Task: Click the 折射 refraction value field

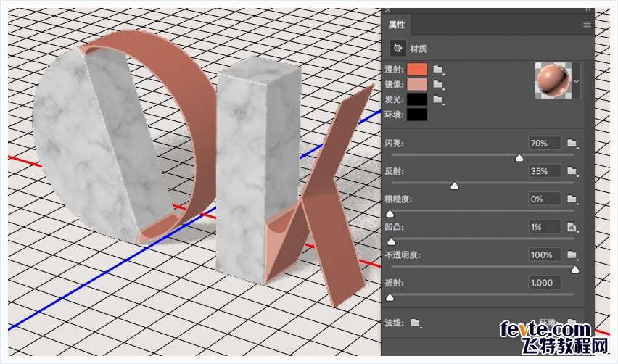Action: [545, 283]
